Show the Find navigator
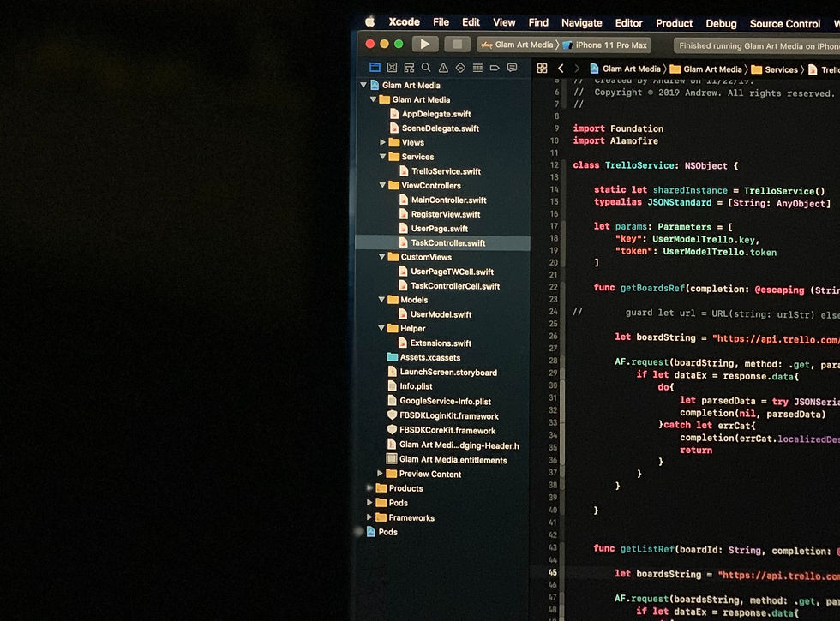 (x=426, y=68)
